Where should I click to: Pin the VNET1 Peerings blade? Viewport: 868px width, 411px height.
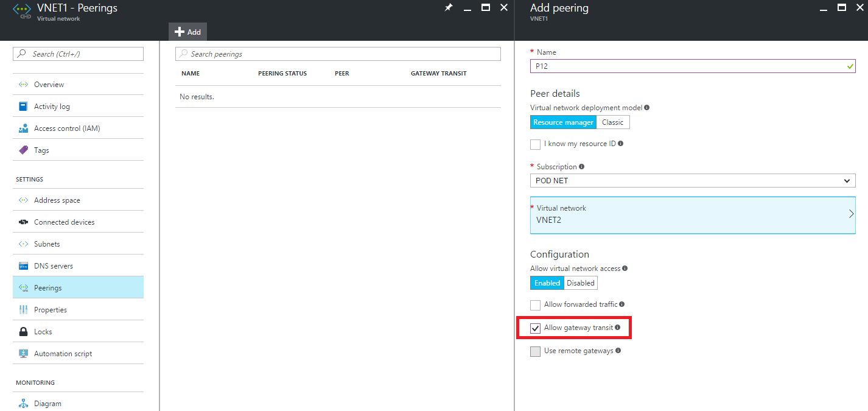coord(449,8)
